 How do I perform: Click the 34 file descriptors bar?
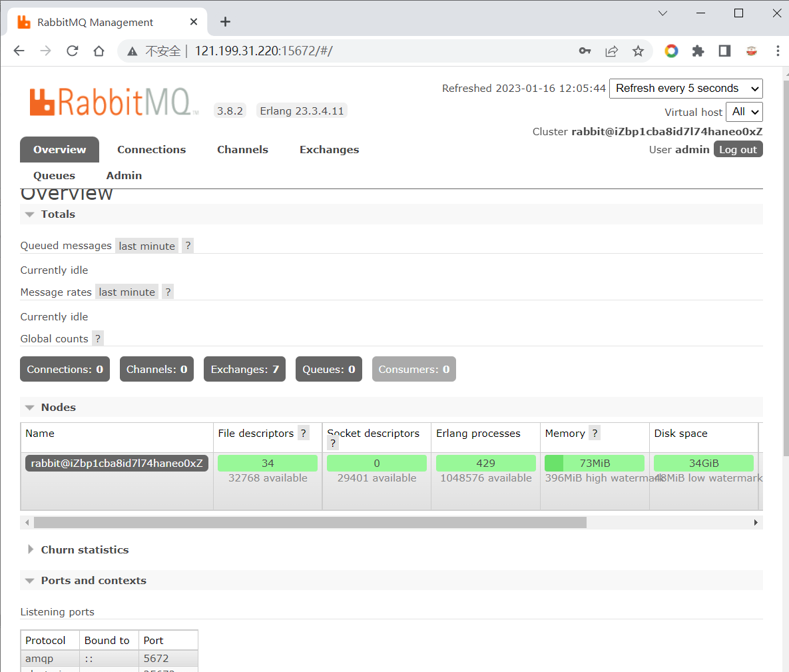point(268,463)
